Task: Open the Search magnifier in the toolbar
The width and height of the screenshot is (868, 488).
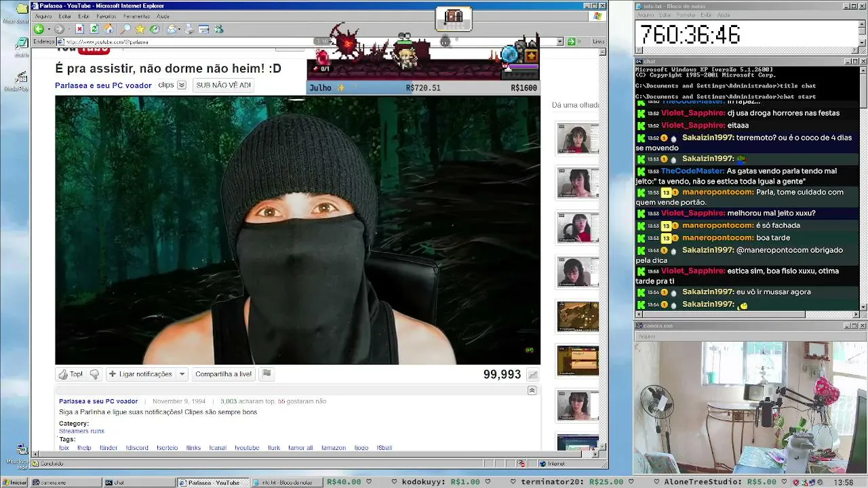Action: tap(125, 29)
